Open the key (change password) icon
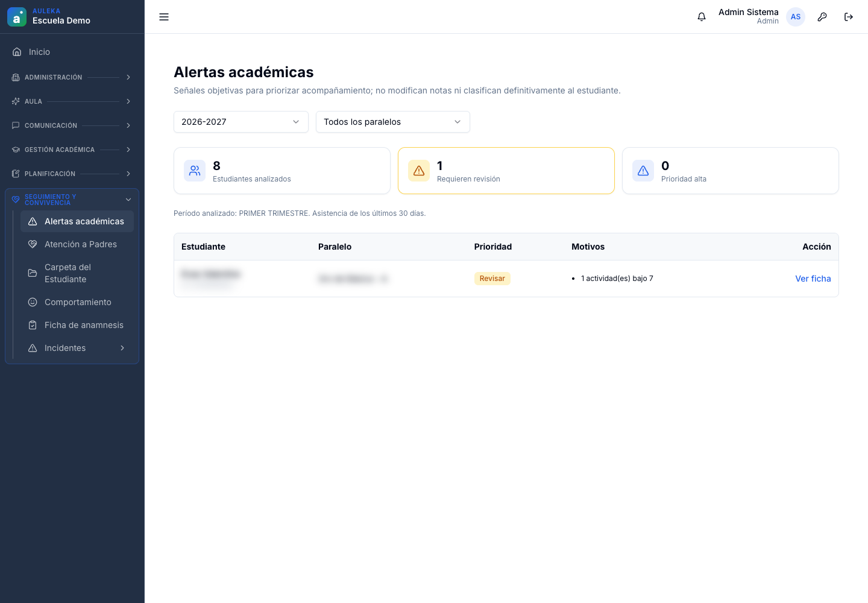The height and width of the screenshot is (603, 868). pos(822,17)
